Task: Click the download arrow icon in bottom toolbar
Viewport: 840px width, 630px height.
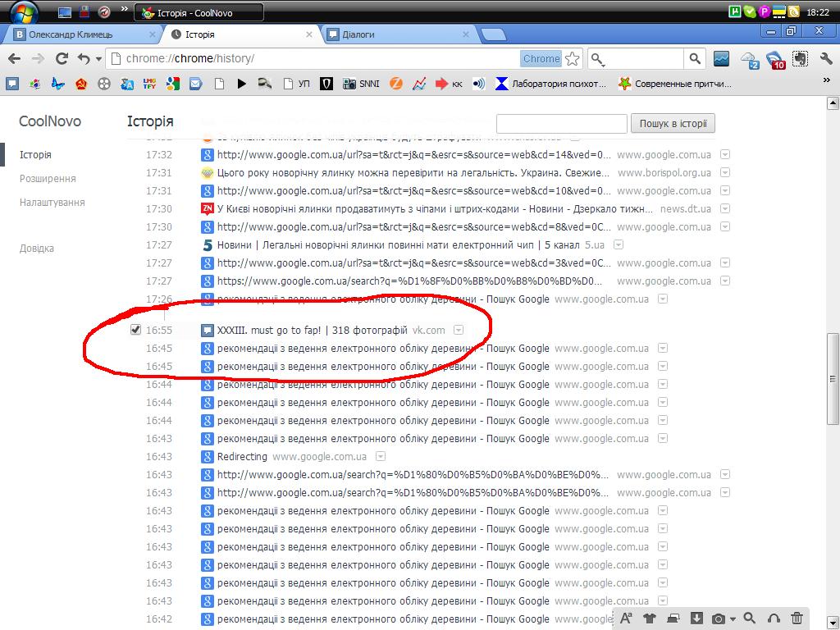Action: click(x=696, y=619)
